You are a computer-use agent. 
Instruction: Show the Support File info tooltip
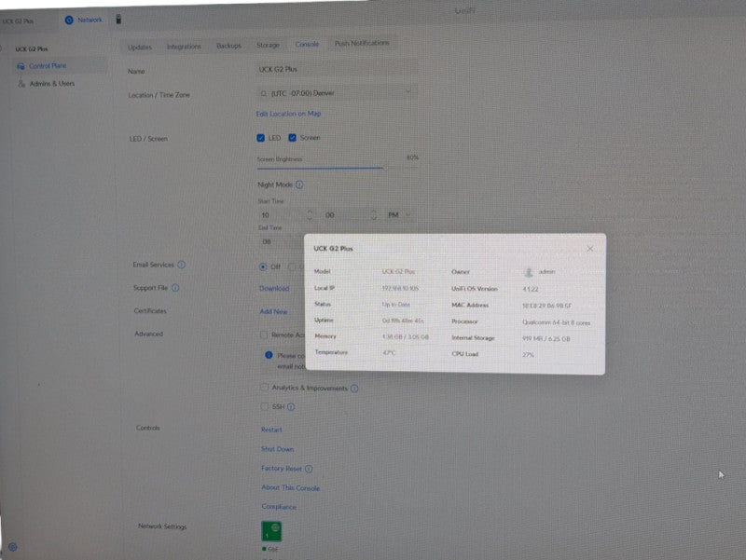click(175, 288)
